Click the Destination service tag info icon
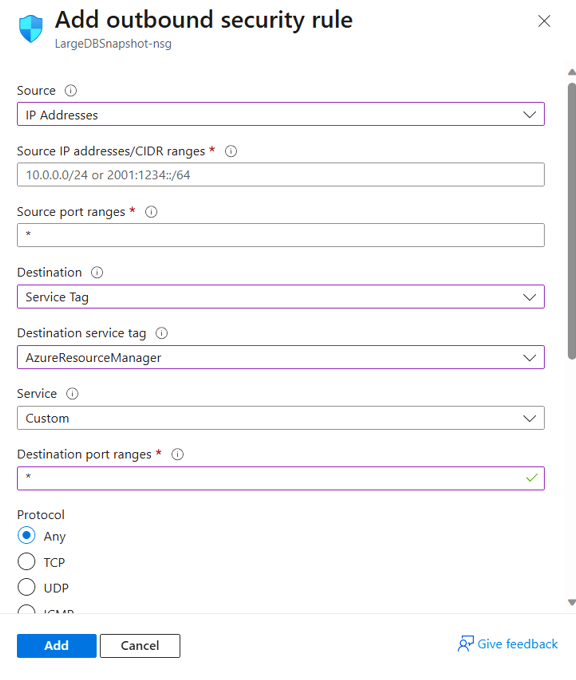The image size is (576, 680). tap(161, 333)
